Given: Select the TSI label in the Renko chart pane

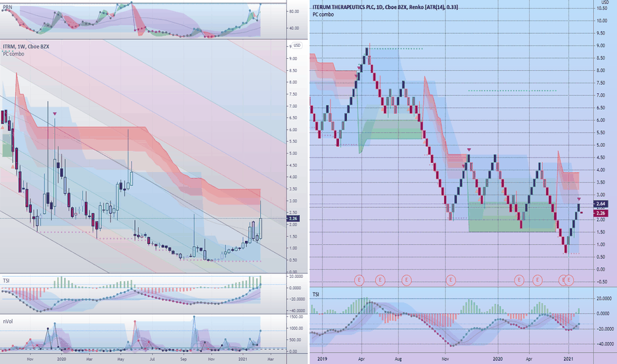Looking at the screenshot, I should click(316, 295).
